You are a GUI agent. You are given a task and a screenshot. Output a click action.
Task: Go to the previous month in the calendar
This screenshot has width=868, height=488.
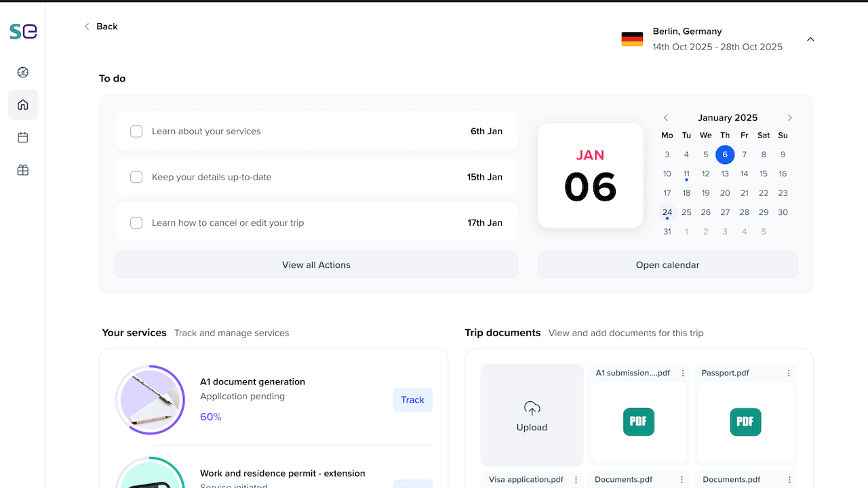666,118
